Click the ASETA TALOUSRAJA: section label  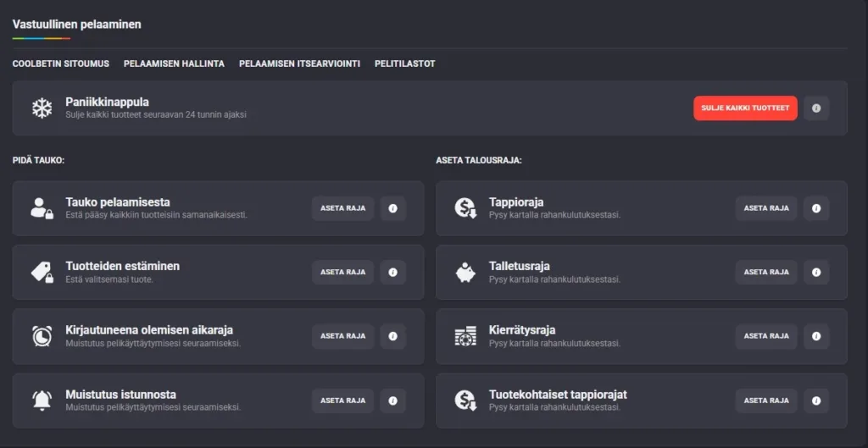(479, 160)
